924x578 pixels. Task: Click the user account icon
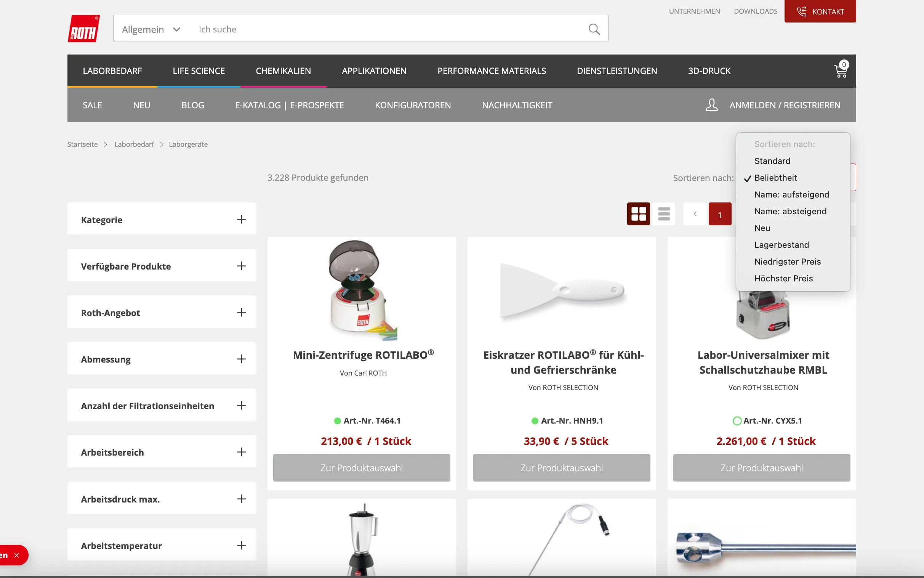point(712,105)
